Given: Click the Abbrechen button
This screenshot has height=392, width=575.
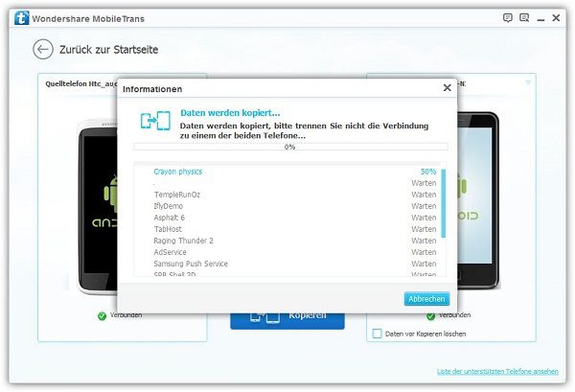Looking at the screenshot, I should click(x=426, y=299).
